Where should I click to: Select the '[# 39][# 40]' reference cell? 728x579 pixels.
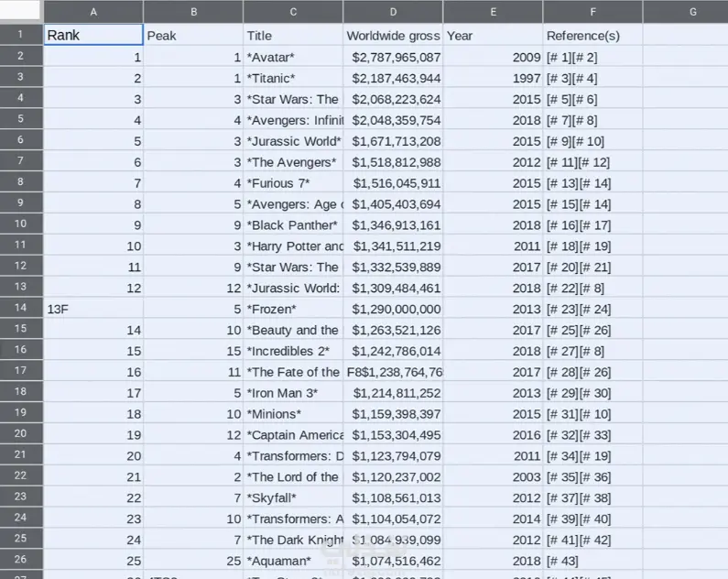[x=592, y=519]
